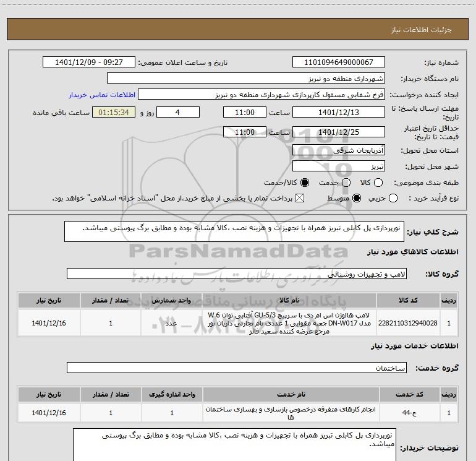Click the delivery province field آذربایجان شرقی

[339, 150]
